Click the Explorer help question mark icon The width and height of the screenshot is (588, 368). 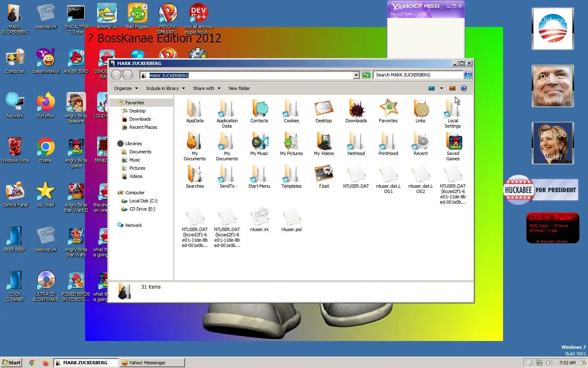pos(464,88)
